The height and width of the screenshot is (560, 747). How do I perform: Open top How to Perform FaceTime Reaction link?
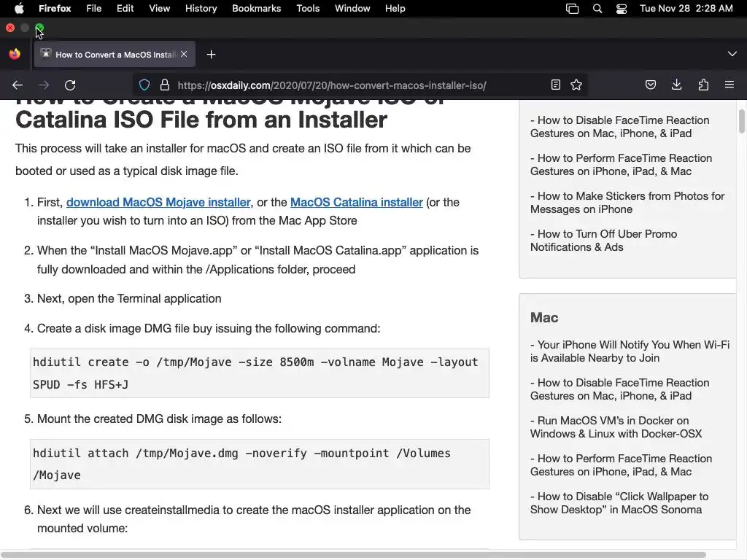622,165
